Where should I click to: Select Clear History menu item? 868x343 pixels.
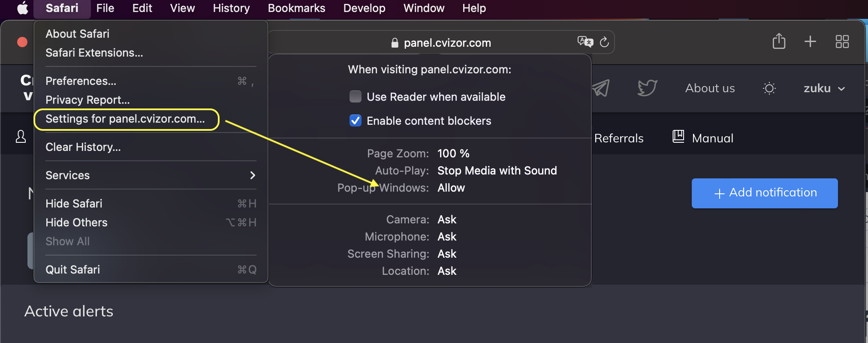[x=83, y=147]
